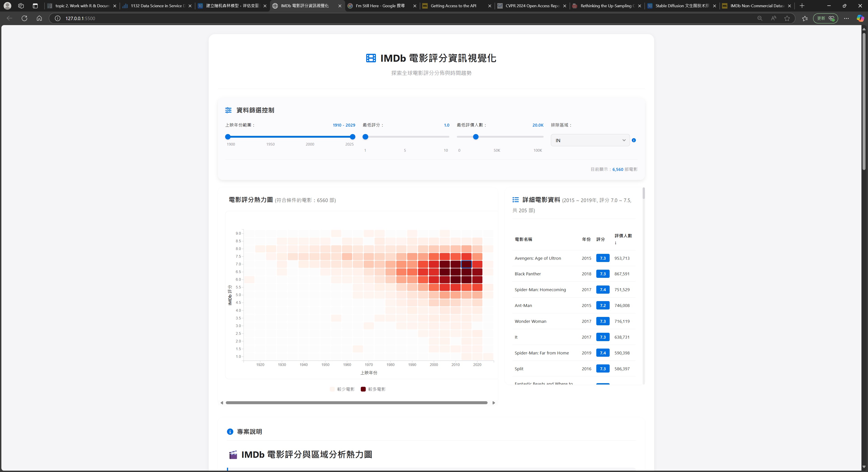
Task: Close the Getting Access to the API tab
Action: (x=490, y=6)
